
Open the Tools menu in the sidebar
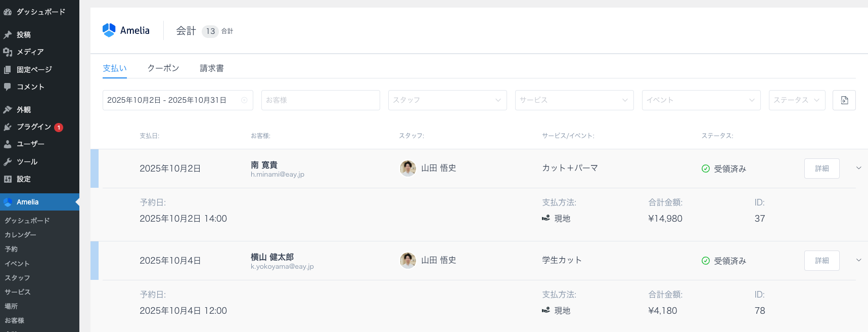[x=27, y=162]
